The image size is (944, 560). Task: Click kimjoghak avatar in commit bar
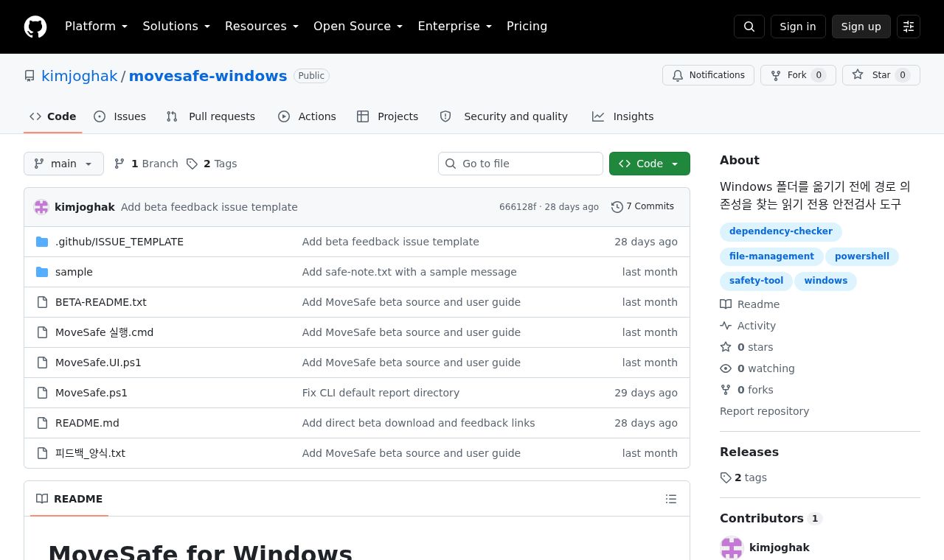pos(41,207)
